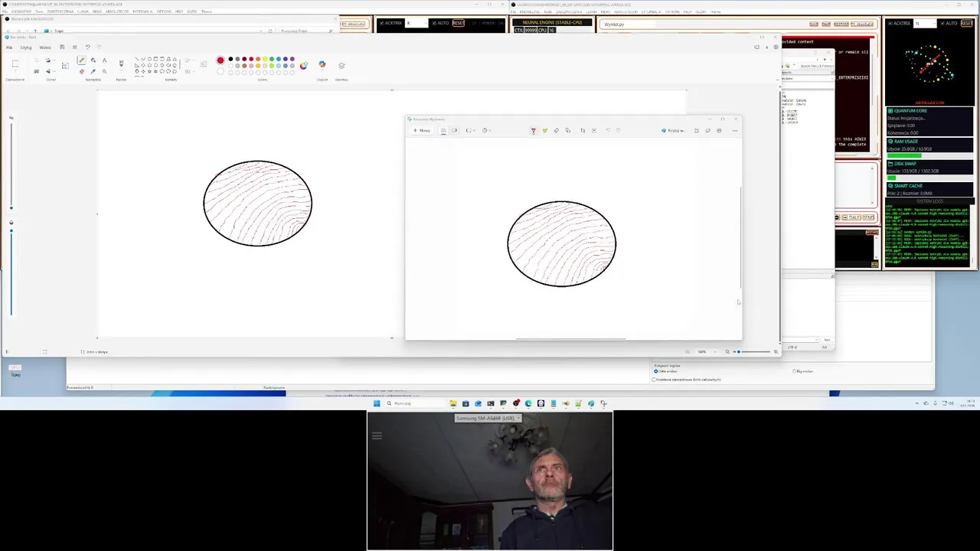Open Copilot in the Paint ribbon
The height and width of the screenshot is (551, 980).
click(322, 64)
